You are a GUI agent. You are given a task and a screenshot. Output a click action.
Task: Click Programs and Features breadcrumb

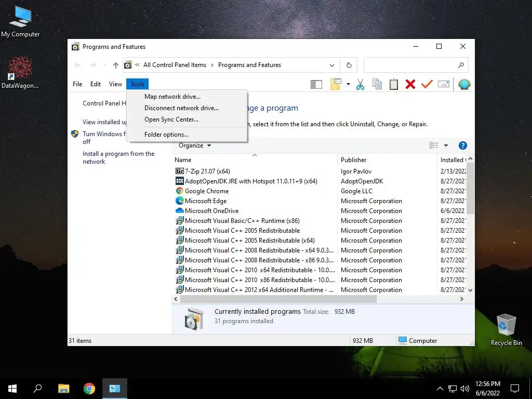(250, 65)
